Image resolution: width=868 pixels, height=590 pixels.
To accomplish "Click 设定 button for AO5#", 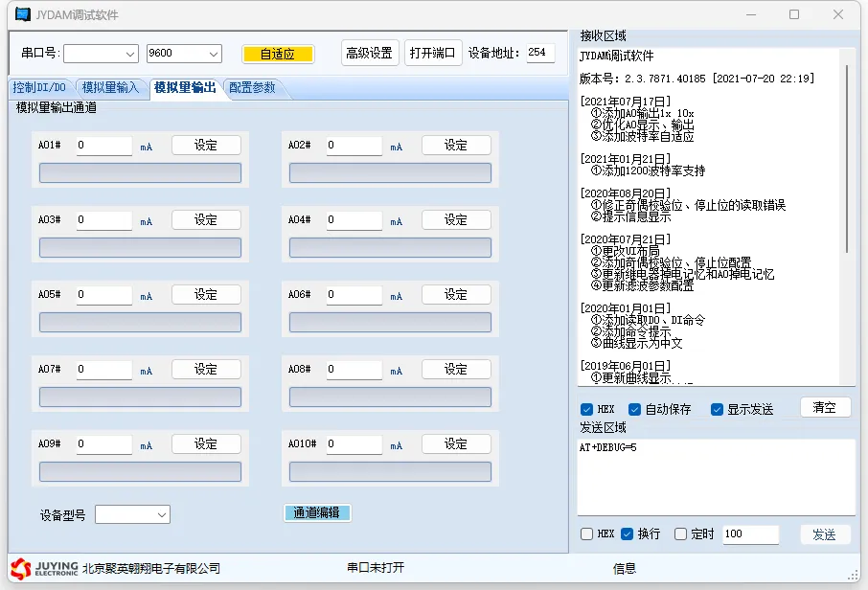I will (x=206, y=294).
